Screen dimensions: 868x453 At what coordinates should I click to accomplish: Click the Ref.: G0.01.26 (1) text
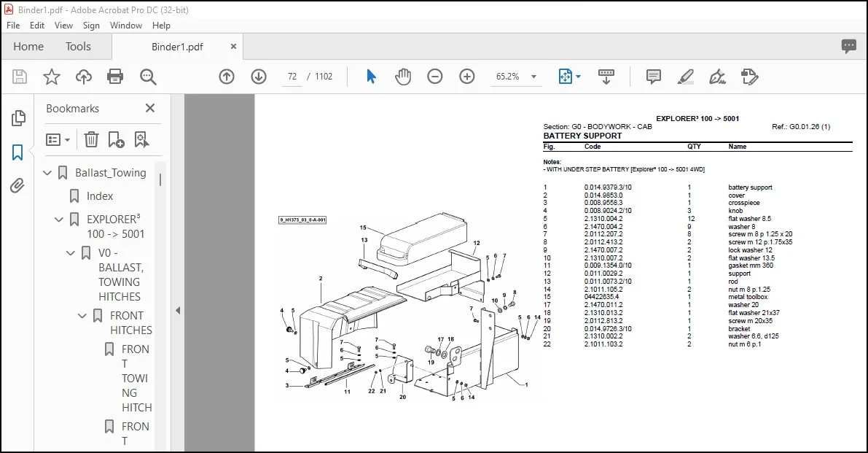click(801, 127)
